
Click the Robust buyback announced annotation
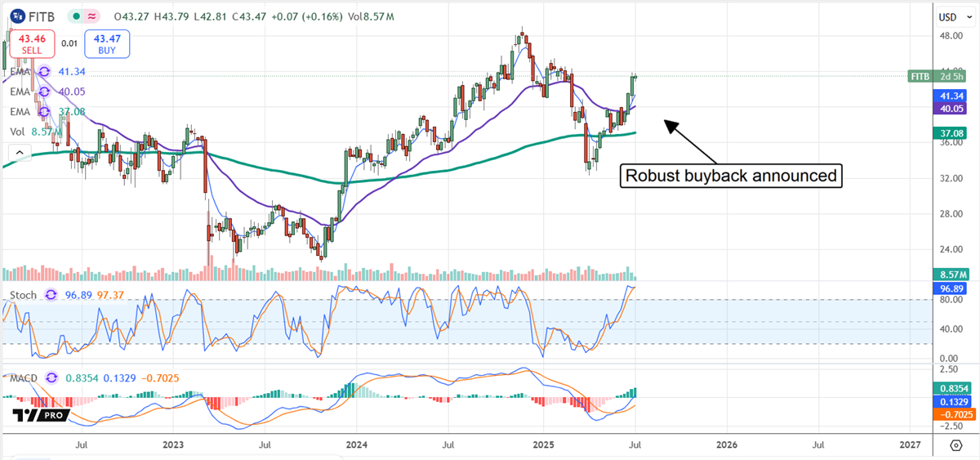click(x=731, y=176)
